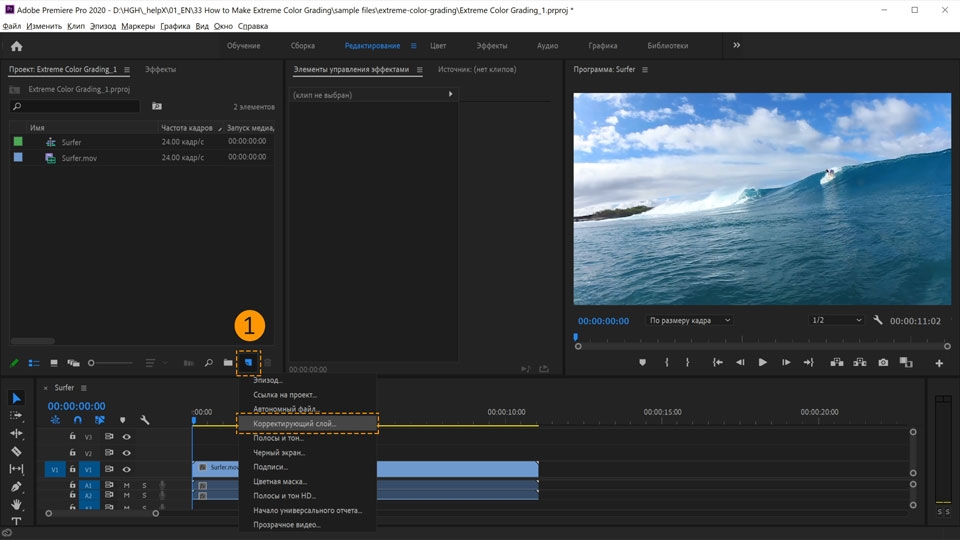Toggle visibility eye for track V3
Viewport: 960px width, 540px height.
[126, 437]
